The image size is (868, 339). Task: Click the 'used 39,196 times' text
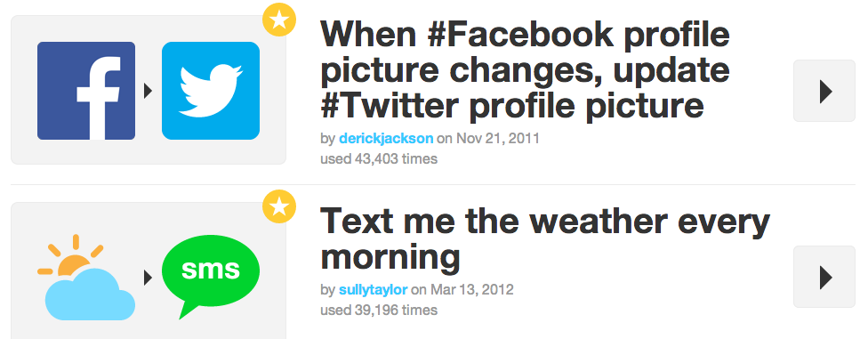coord(379,311)
